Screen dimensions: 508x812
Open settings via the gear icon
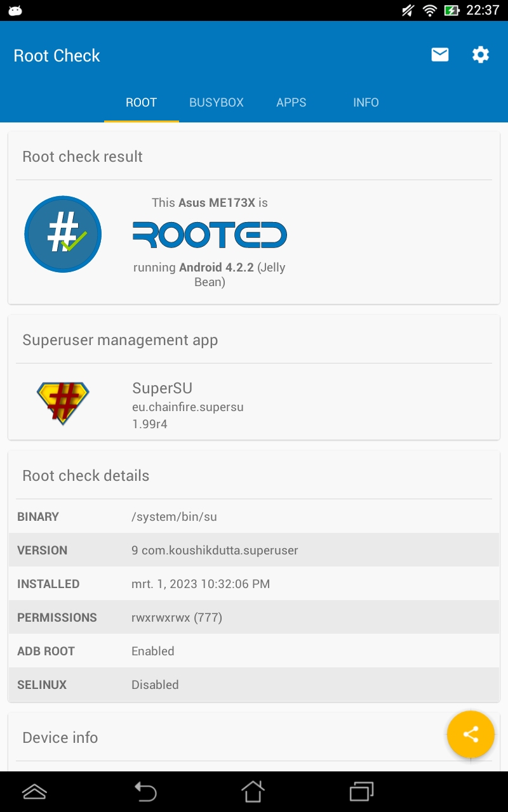[x=481, y=55]
